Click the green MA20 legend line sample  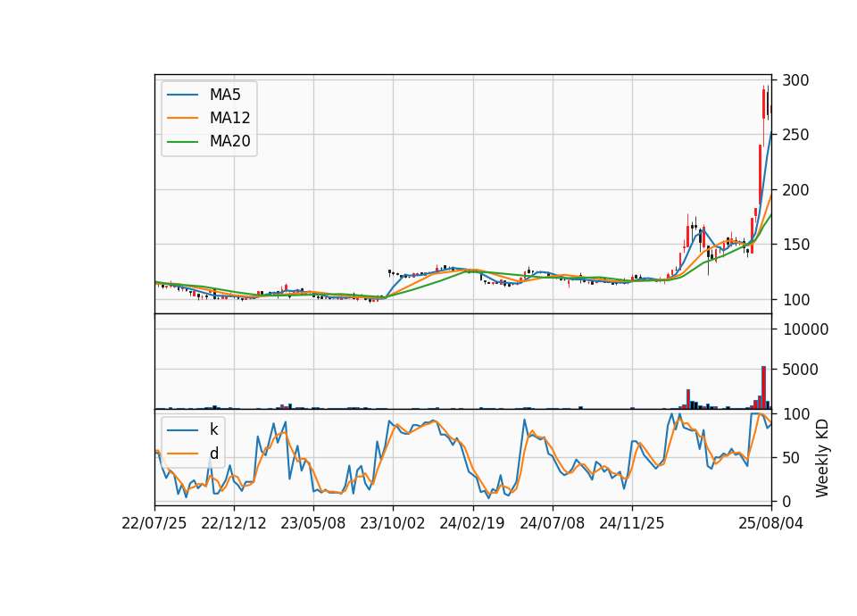click(x=182, y=142)
